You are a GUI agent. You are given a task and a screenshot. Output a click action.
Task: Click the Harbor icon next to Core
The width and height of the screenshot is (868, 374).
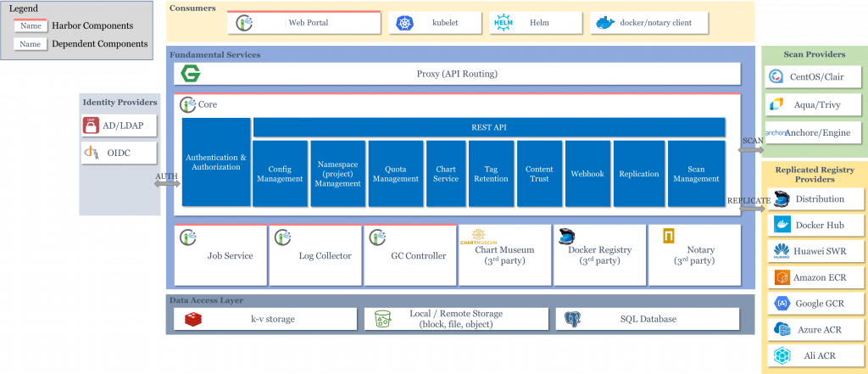point(188,104)
